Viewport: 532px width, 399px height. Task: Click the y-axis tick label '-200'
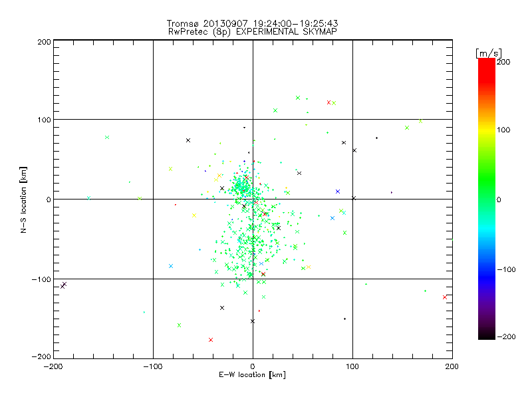(41, 356)
